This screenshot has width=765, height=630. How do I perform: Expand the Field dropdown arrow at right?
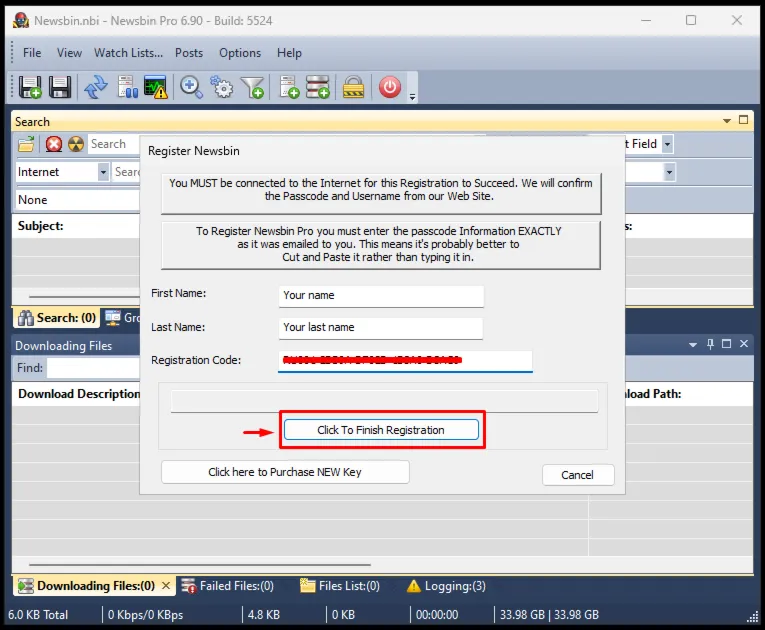point(667,144)
